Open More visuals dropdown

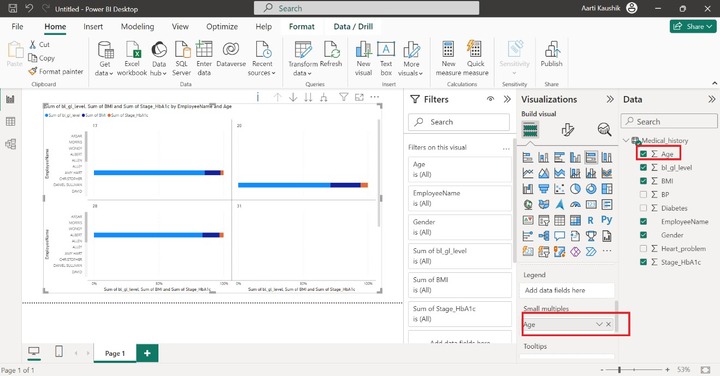[411, 59]
